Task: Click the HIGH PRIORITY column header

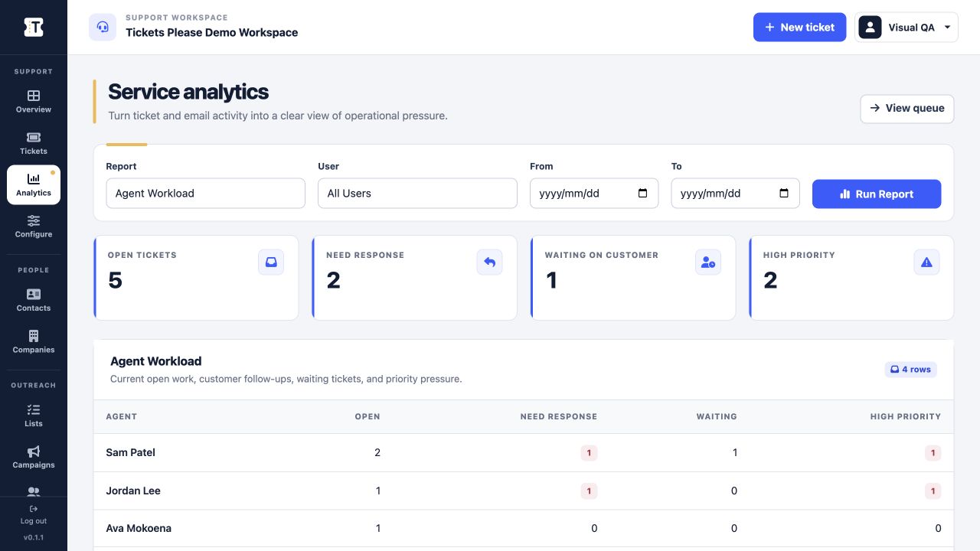Action: point(906,416)
